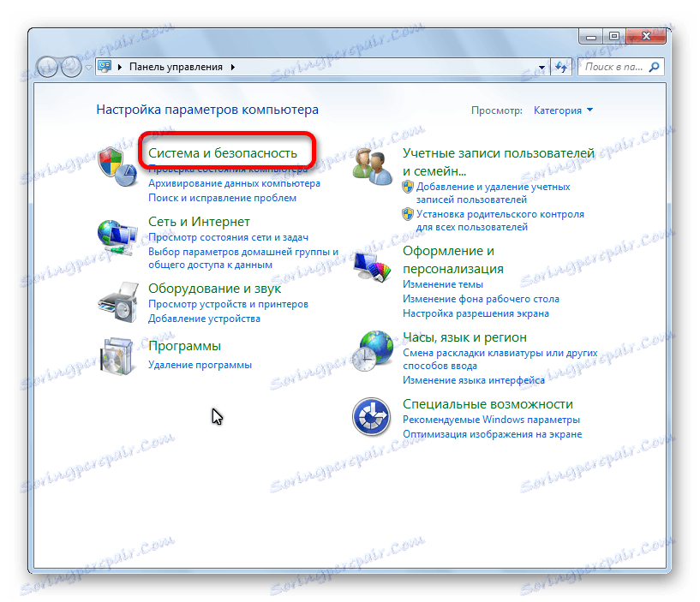Click Добавление и удаление учетных записей link
Screen dimensions: 700x602
pos(493,193)
